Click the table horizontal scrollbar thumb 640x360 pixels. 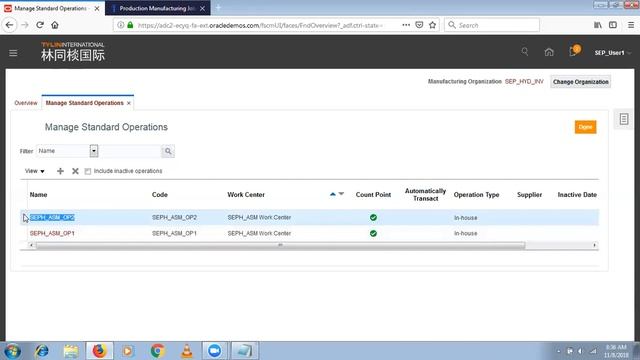[280, 245]
